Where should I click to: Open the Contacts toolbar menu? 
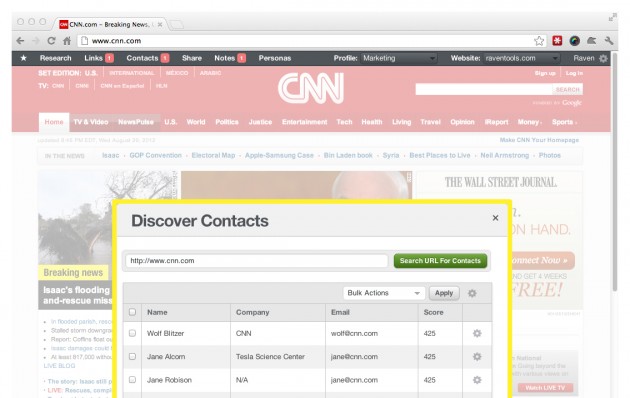147,58
